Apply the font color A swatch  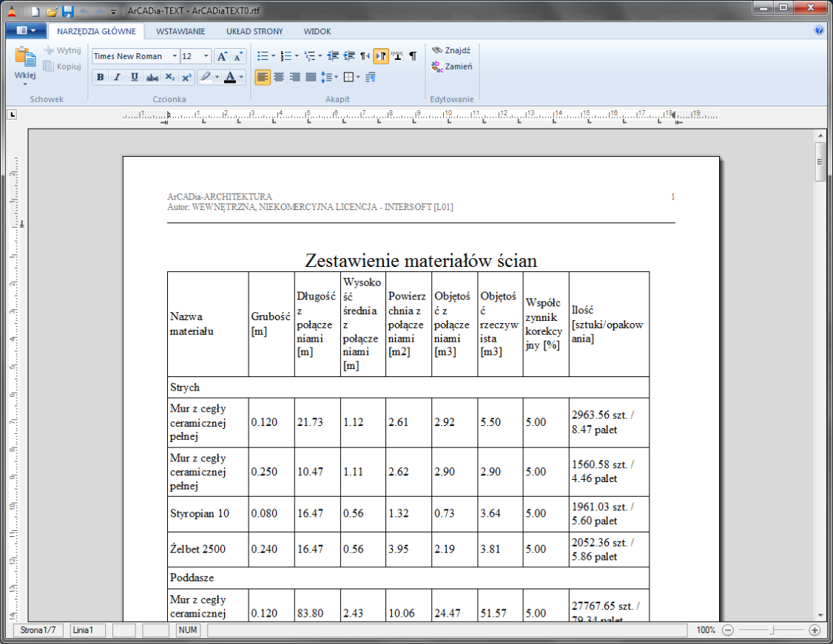click(230, 78)
